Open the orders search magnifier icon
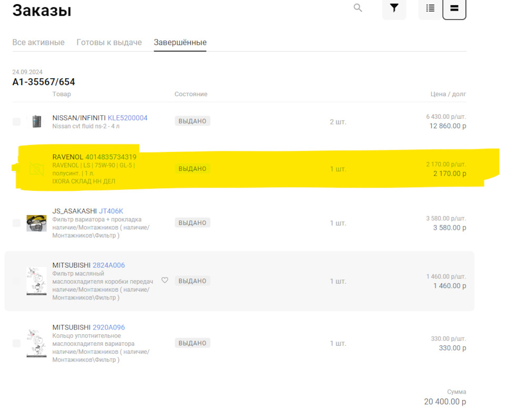 coord(358,8)
